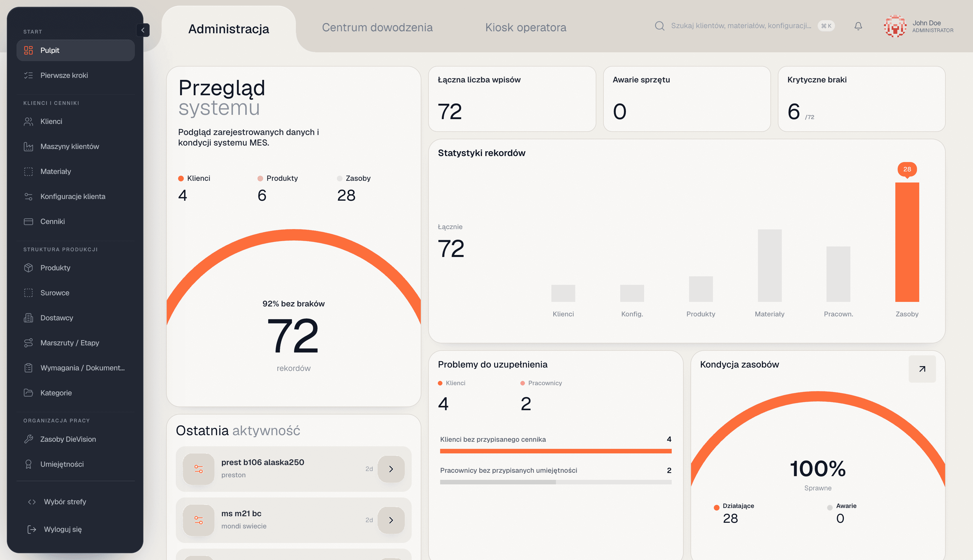Image resolution: width=973 pixels, height=560 pixels.
Task: Click the ⌘ K shortcut badge
Action: 826,26
